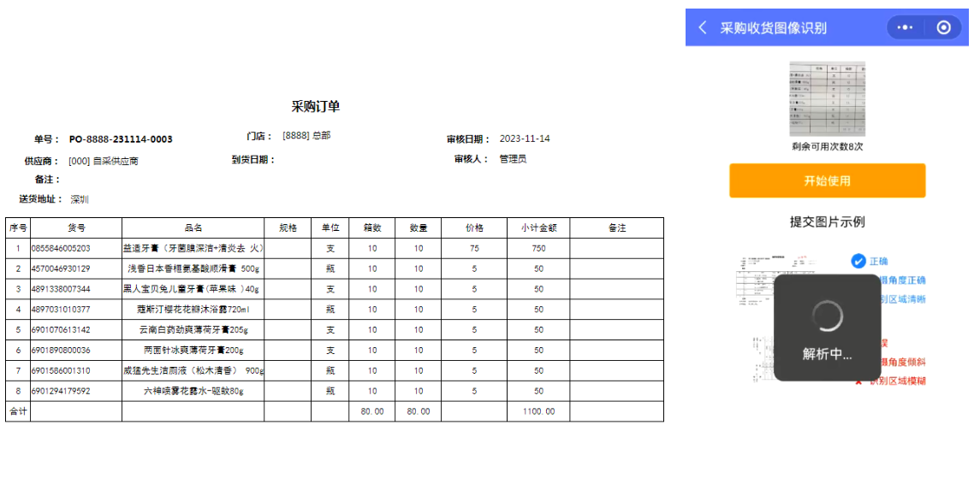
Task: Click the 备注 column header in table
Action: 617,228
